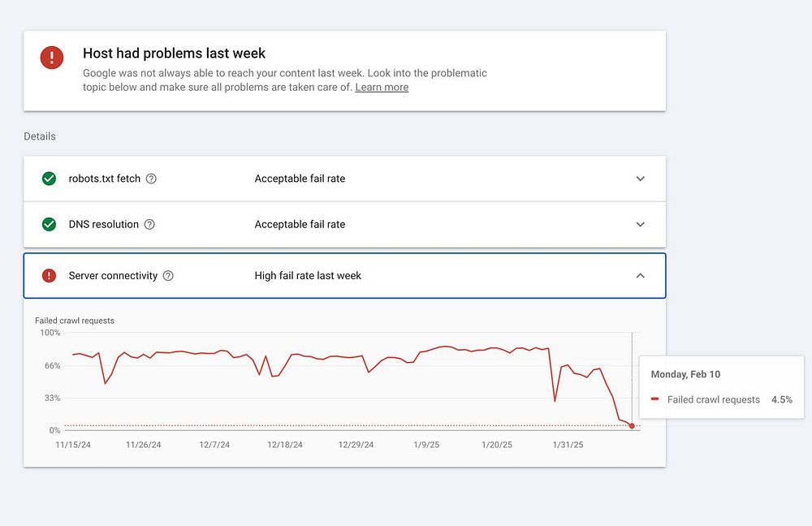Click the red error icon beside Host had problems
This screenshot has width=812, height=526.
[51, 57]
